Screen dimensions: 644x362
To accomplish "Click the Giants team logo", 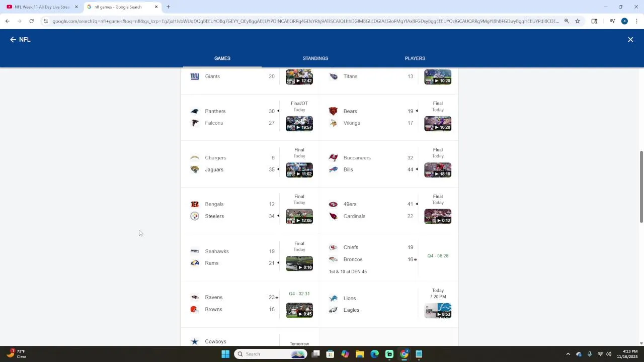I will pos(195,76).
